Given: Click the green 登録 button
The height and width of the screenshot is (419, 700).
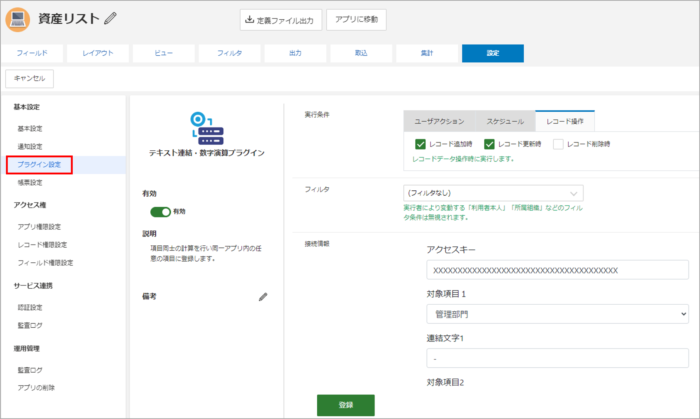Looking at the screenshot, I should (346, 405).
